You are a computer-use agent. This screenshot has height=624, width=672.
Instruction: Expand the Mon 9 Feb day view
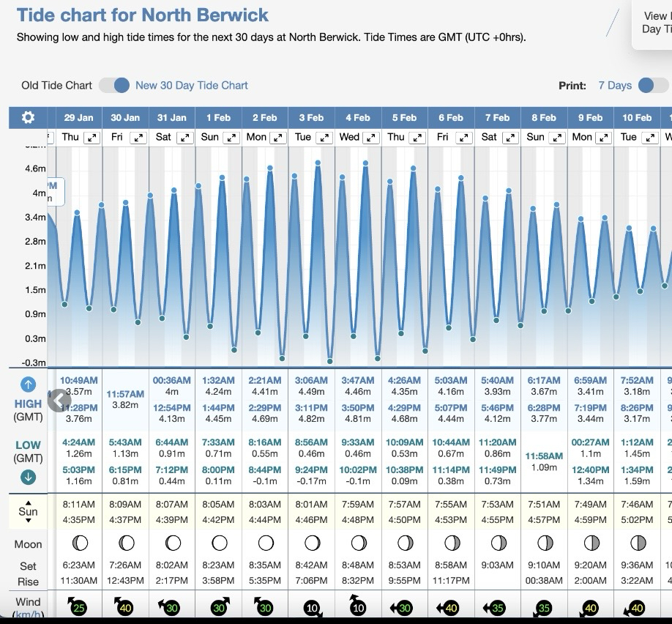[604, 138]
